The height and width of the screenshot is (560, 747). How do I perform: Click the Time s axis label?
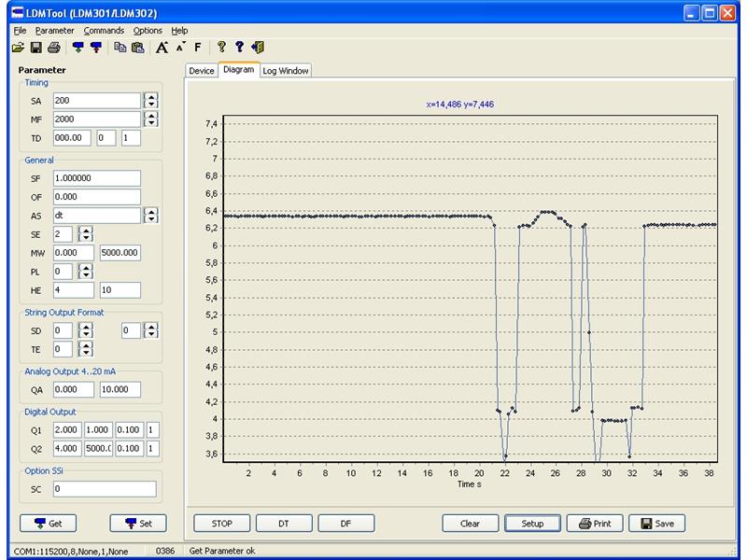click(470, 484)
